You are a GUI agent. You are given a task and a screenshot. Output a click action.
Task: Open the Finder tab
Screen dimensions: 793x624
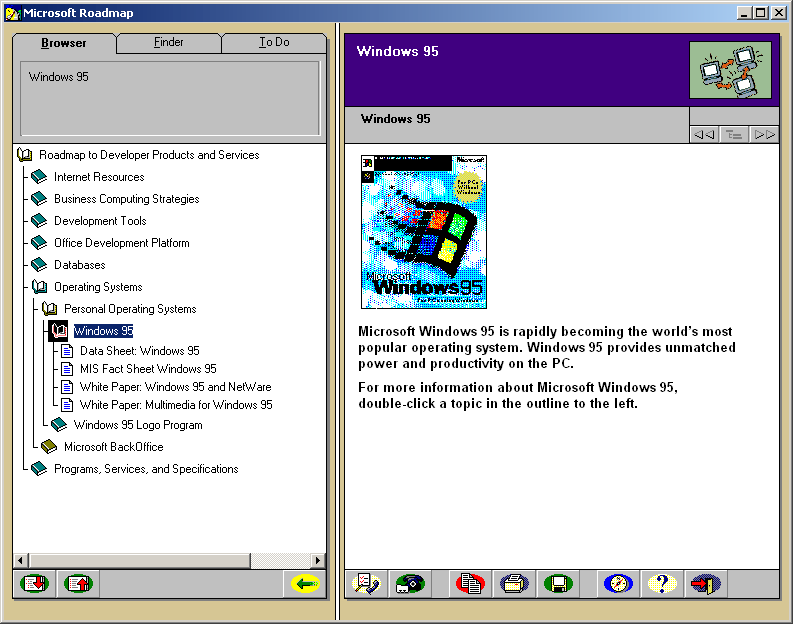[168, 42]
